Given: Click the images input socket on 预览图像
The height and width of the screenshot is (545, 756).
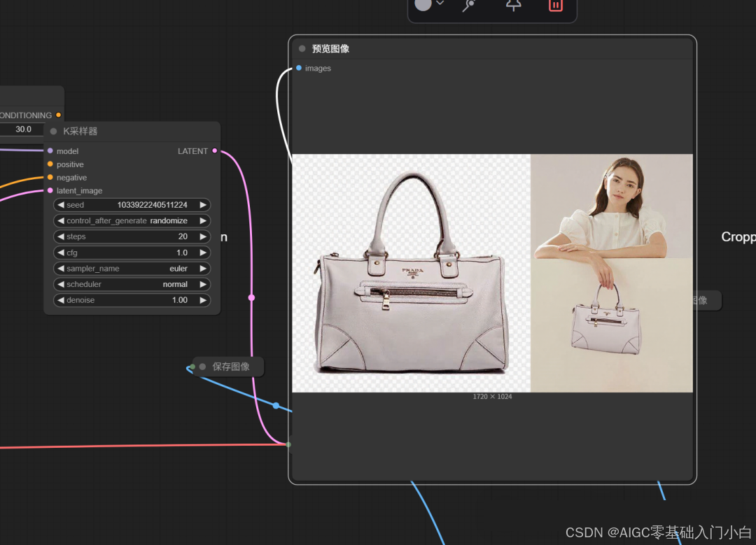Looking at the screenshot, I should (299, 68).
